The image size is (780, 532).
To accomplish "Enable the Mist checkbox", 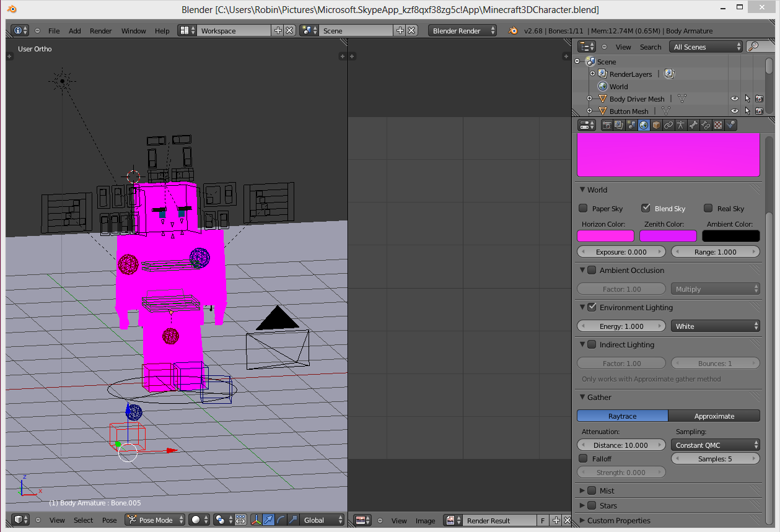I will [x=592, y=491].
